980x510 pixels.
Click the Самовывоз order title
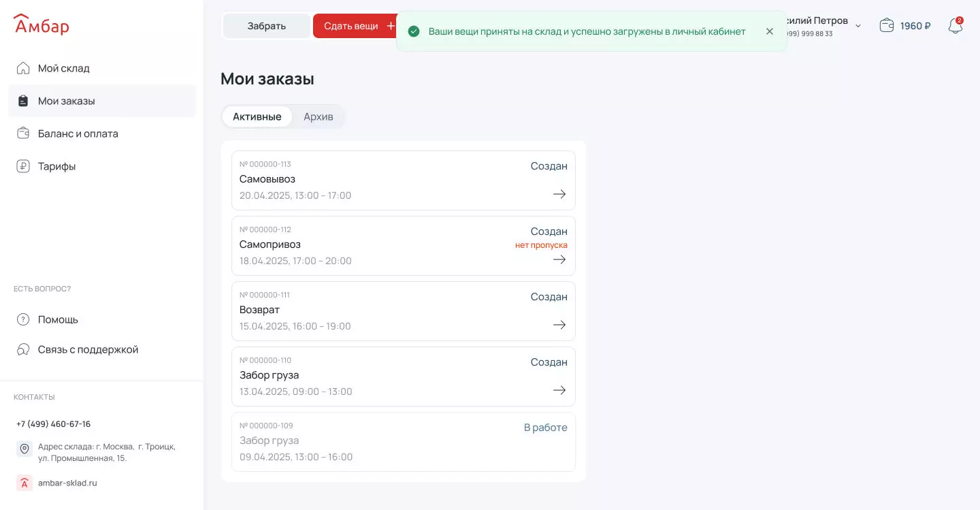coord(267,179)
